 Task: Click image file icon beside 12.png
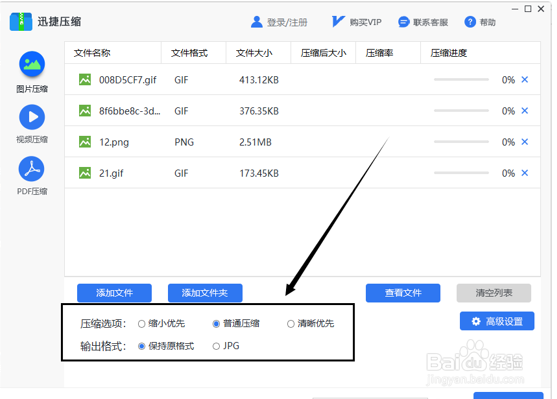coord(85,142)
